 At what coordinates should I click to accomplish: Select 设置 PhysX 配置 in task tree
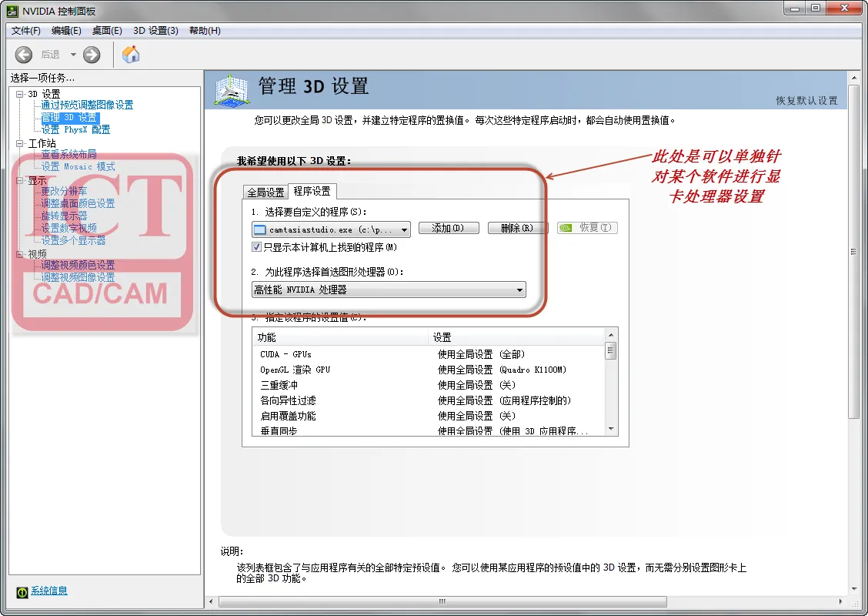tap(75, 129)
